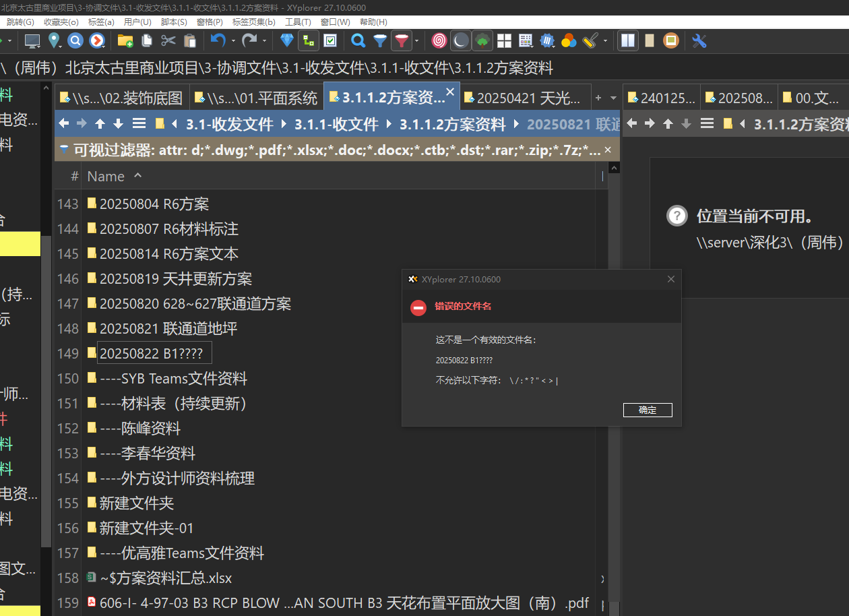Click the folder rename field 20250822 B1????

click(x=154, y=353)
